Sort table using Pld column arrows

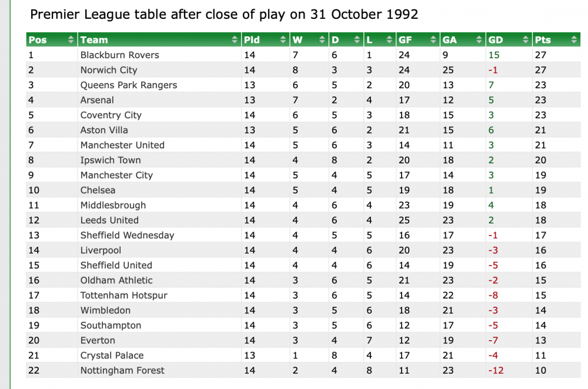(283, 40)
